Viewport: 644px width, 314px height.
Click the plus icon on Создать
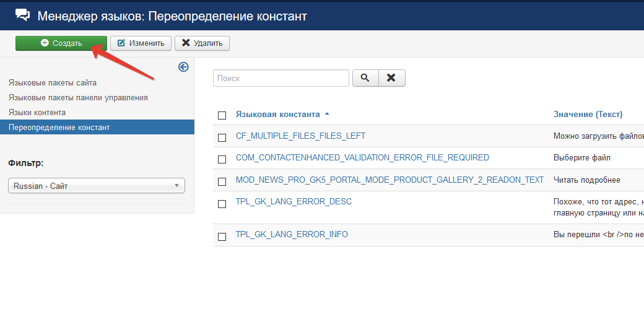click(x=45, y=43)
